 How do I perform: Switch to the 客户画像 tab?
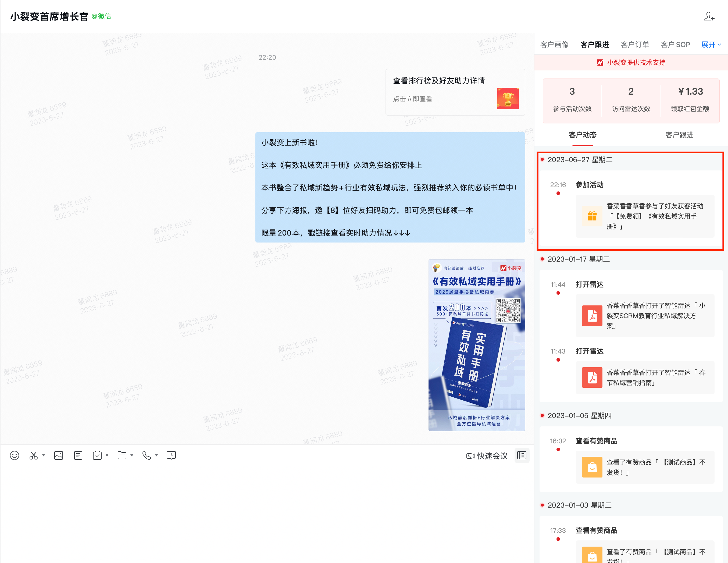click(554, 45)
